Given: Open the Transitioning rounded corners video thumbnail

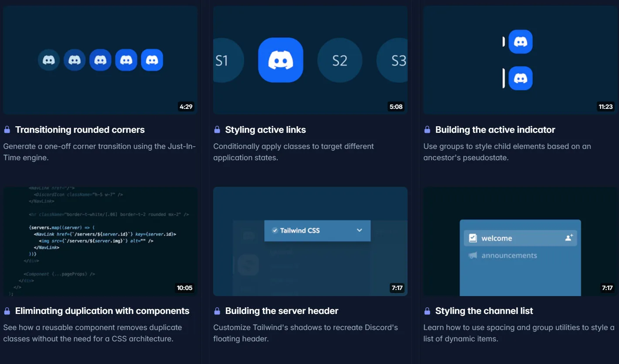Looking at the screenshot, I should tap(100, 60).
